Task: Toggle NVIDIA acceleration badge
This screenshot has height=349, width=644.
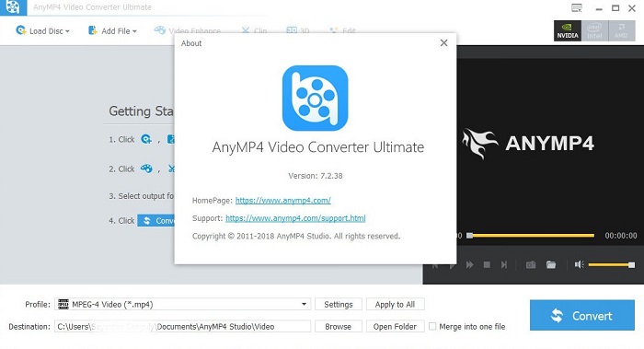Action: 568,30
